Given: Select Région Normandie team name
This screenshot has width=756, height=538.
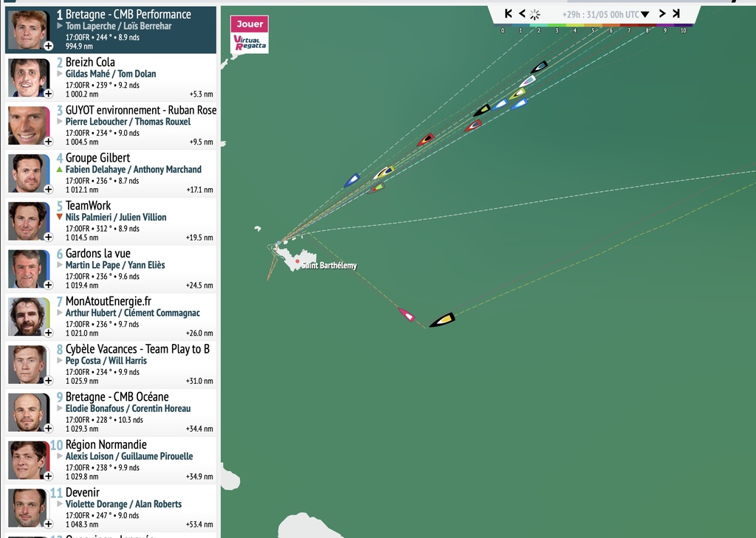Looking at the screenshot, I should (x=106, y=444).
